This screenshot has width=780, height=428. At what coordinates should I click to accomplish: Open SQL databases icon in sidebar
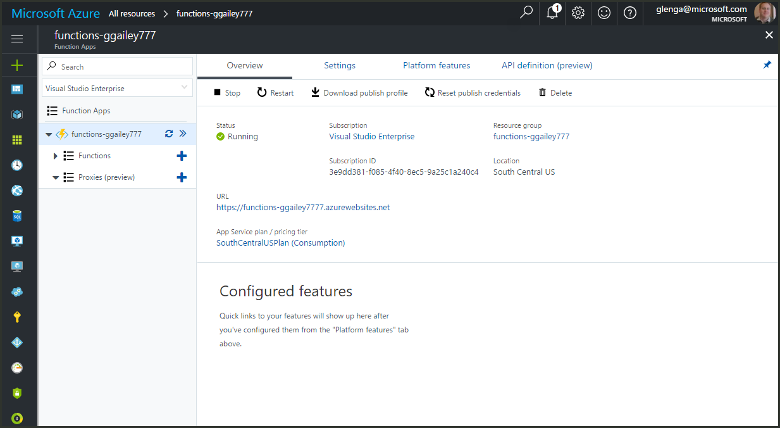(x=17, y=216)
